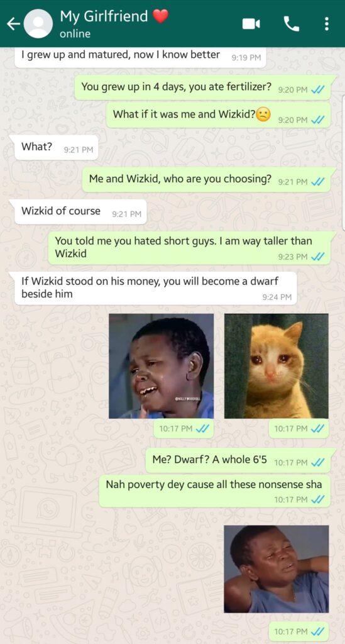Select 'You told me you hated short guys' message

(x=190, y=248)
